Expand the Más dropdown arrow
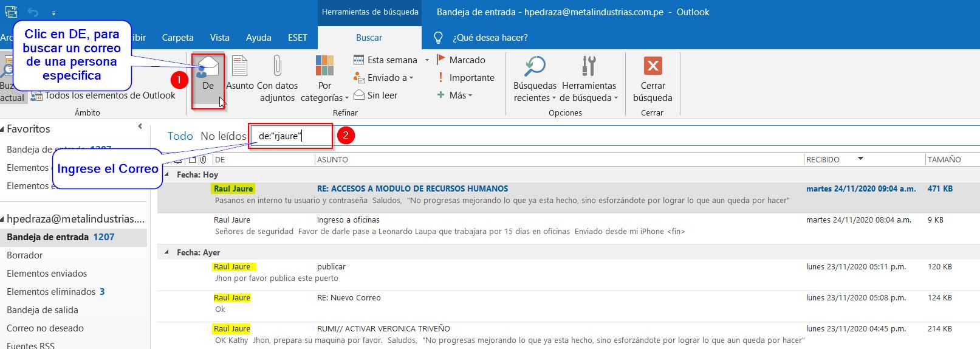Viewport: 980px width, 349px height. coord(470,95)
